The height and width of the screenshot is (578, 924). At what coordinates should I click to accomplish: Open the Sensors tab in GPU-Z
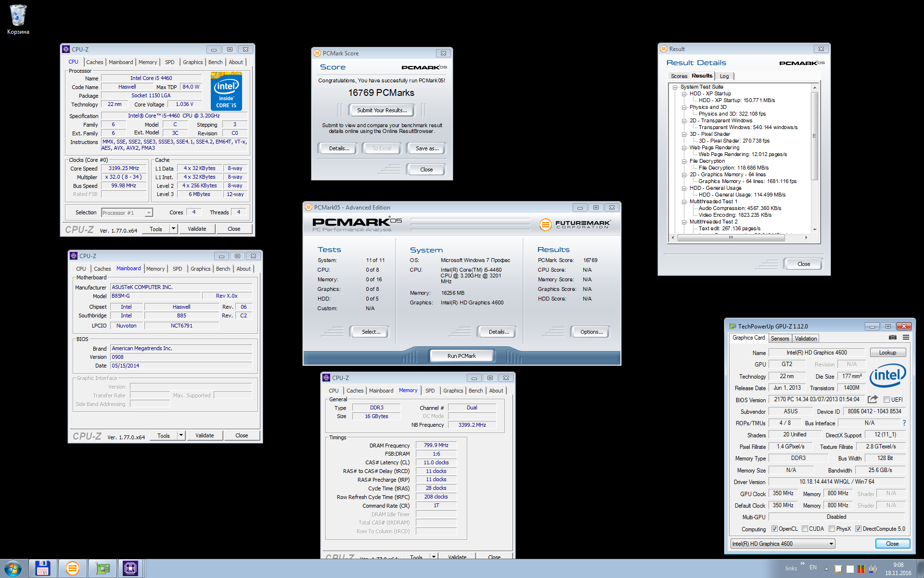[x=780, y=339]
